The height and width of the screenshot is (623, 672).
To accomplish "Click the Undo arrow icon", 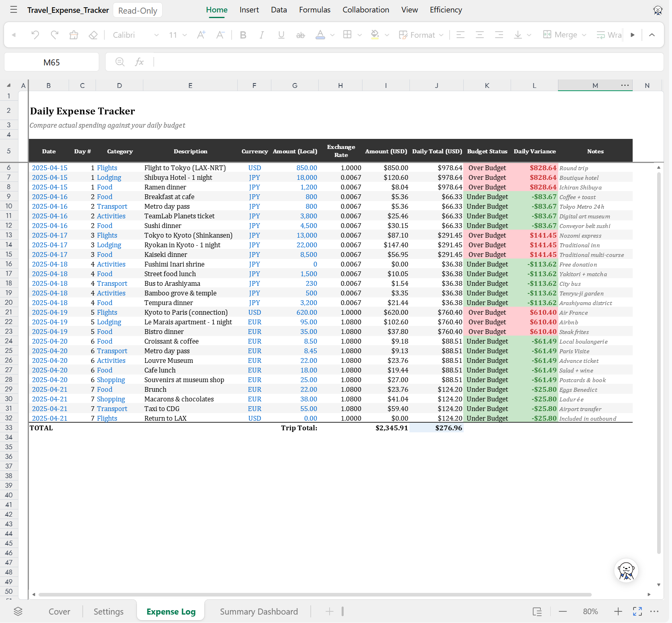I will (x=35, y=35).
